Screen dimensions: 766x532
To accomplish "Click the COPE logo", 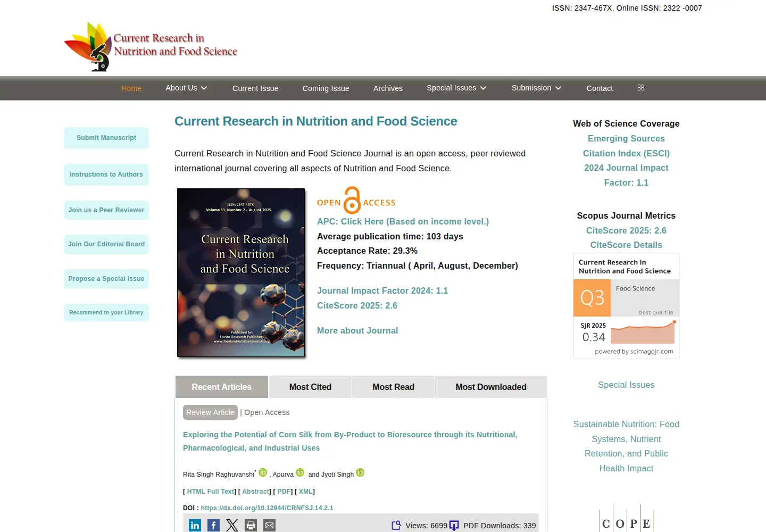I will click(x=626, y=518).
